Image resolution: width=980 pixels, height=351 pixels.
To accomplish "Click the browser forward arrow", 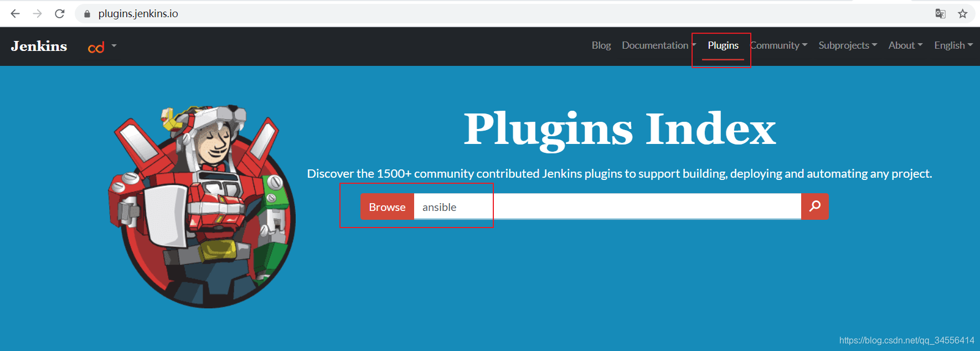I will [x=38, y=13].
